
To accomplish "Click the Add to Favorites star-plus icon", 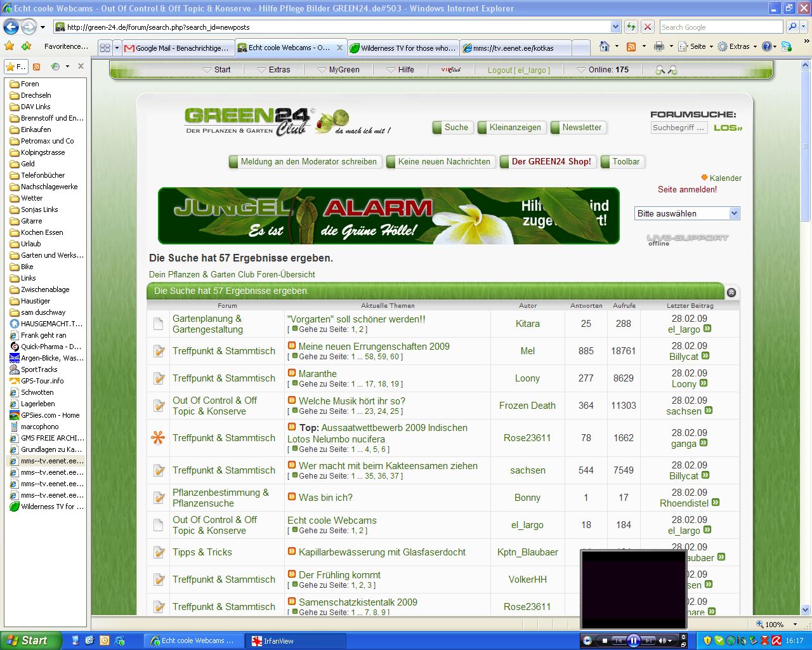I will point(26,46).
